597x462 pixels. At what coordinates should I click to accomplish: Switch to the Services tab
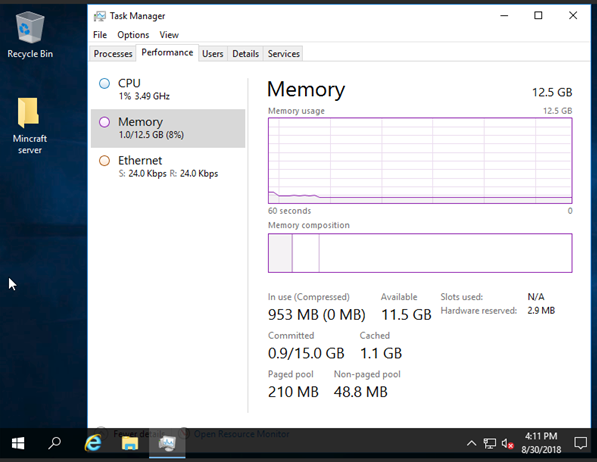click(x=284, y=54)
